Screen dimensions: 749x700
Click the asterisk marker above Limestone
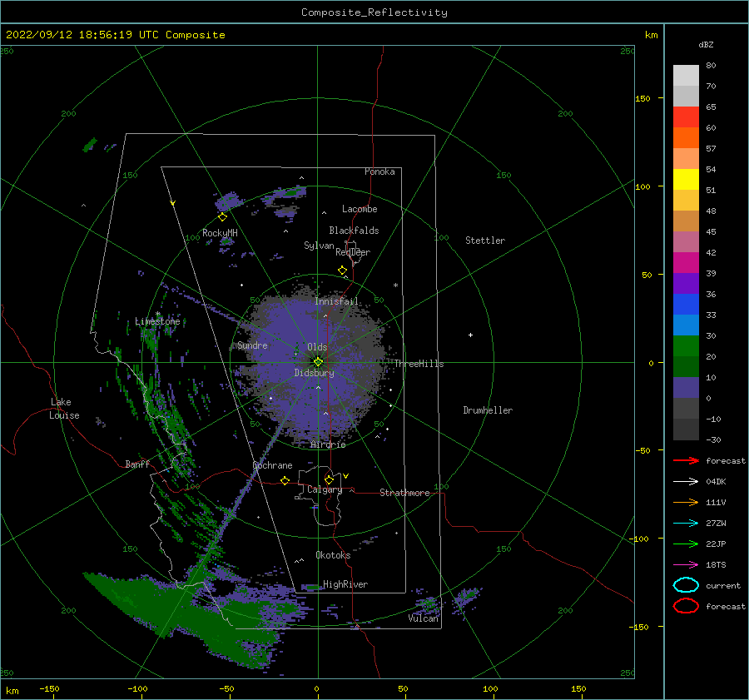[x=157, y=314]
